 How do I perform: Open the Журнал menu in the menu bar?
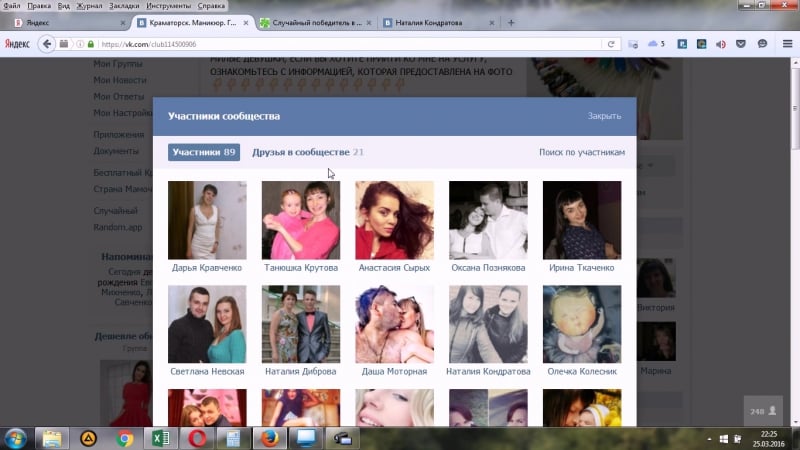point(88,6)
